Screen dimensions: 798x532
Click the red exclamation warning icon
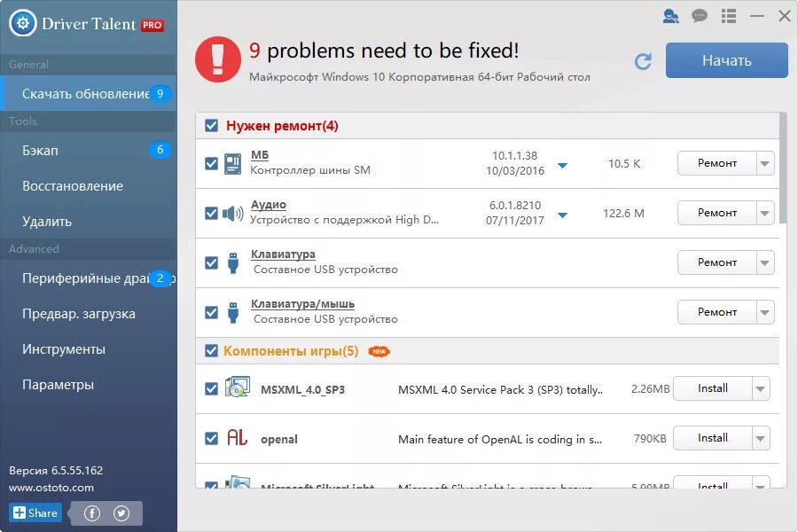tap(218, 59)
